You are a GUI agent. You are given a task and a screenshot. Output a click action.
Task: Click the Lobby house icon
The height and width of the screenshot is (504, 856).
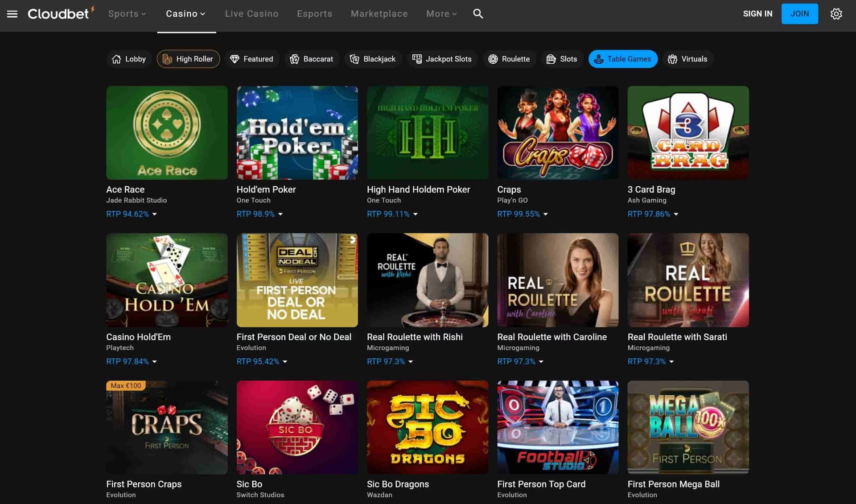click(117, 59)
